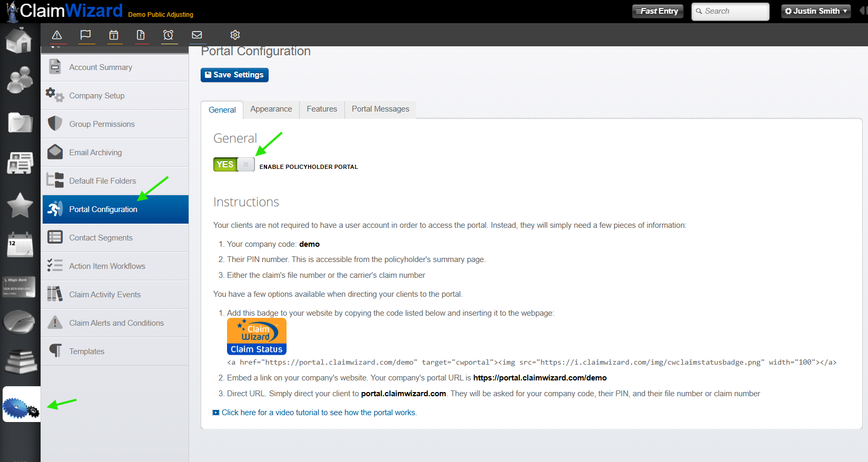Select Portal Configuration menu item
Image resolution: width=868 pixels, height=462 pixels.
[x=115, y=209]
